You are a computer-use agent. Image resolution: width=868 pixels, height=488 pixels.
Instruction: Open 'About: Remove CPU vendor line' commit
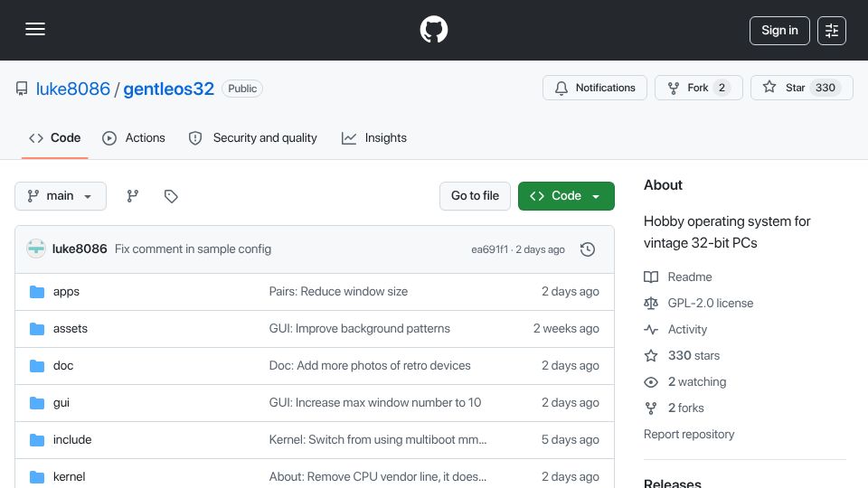point(378,477)
